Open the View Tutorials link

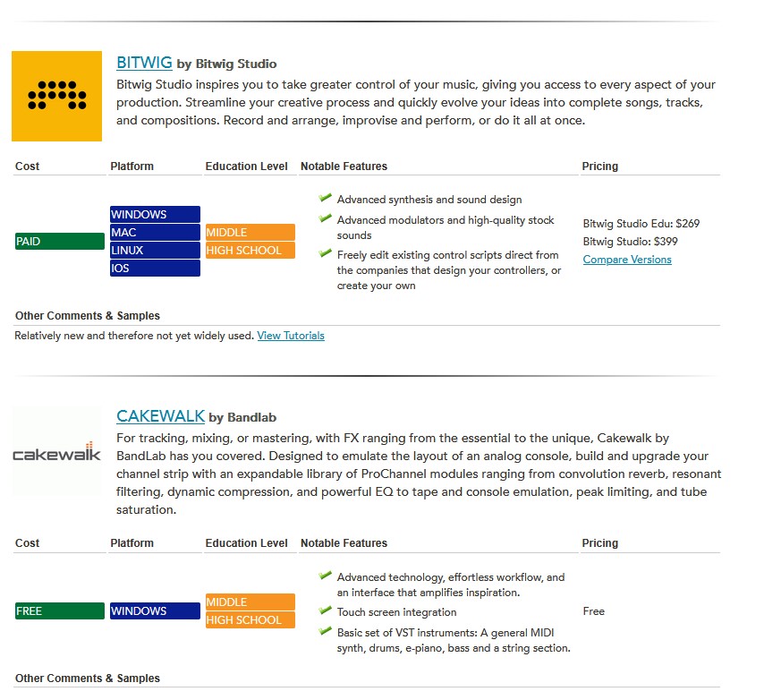pos(291,336)
